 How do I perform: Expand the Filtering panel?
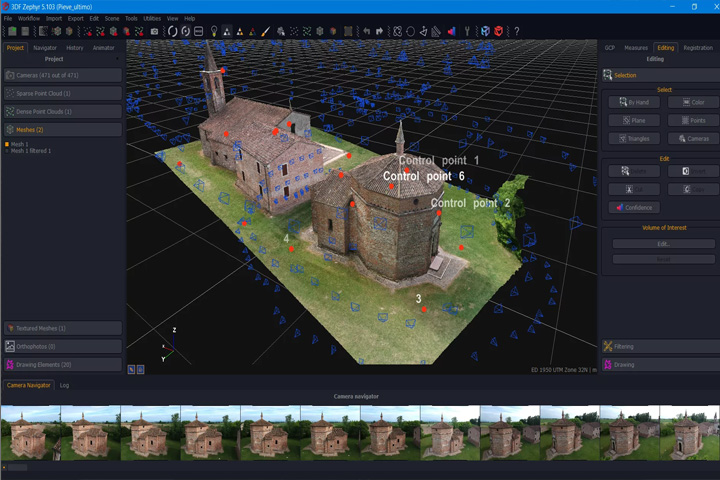point(661,346)
